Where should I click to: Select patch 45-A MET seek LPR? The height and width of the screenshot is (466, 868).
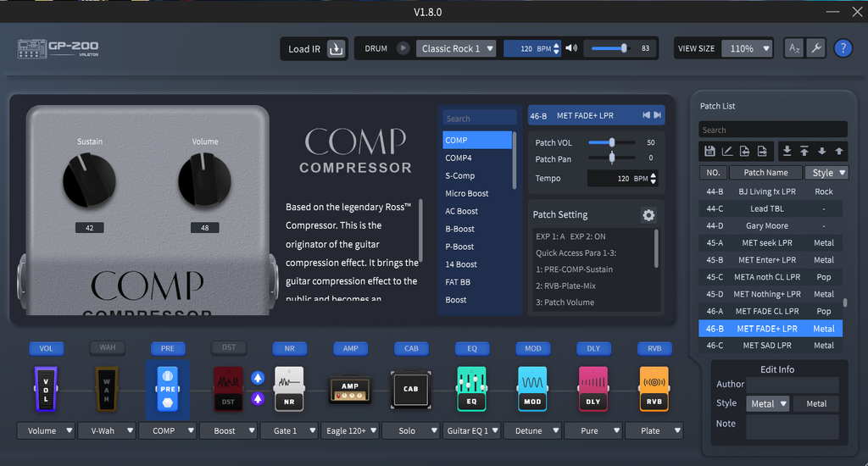pos(771,242)
